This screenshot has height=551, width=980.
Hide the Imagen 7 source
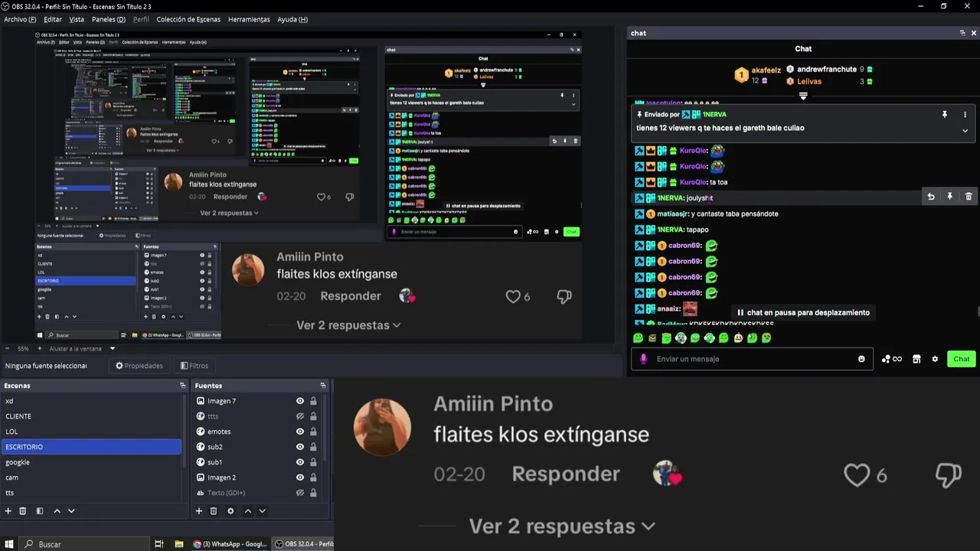click(300, 401)
